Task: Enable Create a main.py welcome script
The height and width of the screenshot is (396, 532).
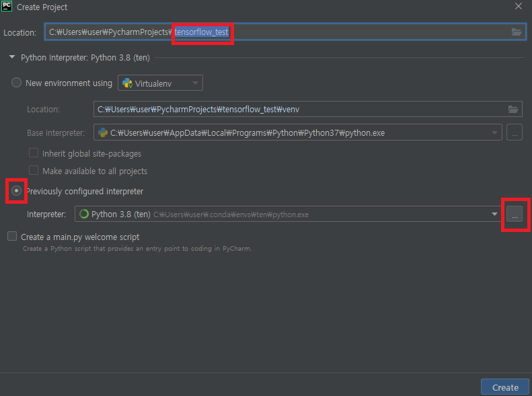Action: point(12,236)
